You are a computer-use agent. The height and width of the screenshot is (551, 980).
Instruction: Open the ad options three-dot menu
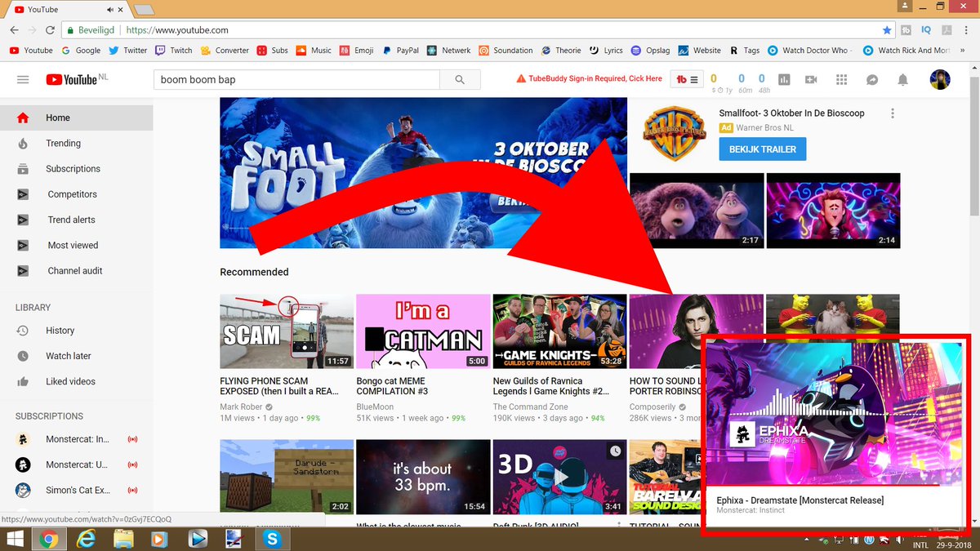pos(893,113)
